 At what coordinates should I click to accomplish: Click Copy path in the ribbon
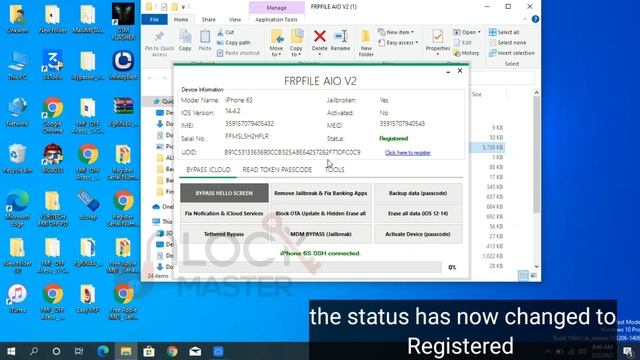[233, 42]
